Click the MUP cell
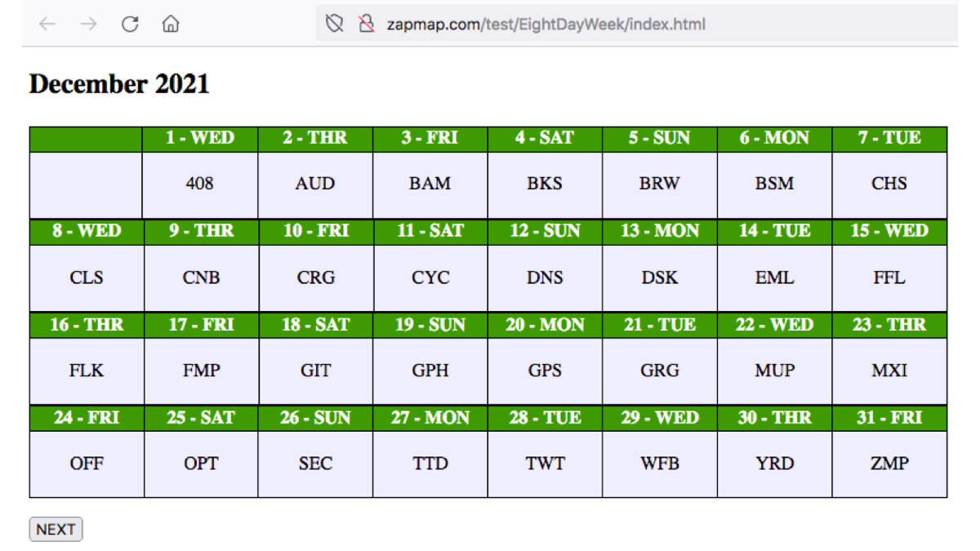 pyautogui.click(x=774, y=371)
